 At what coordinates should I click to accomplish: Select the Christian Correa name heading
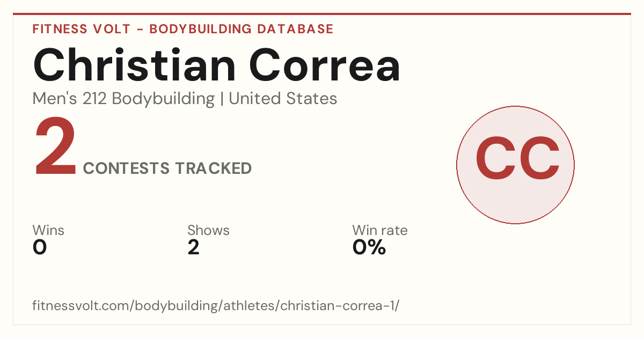(217, 65)
